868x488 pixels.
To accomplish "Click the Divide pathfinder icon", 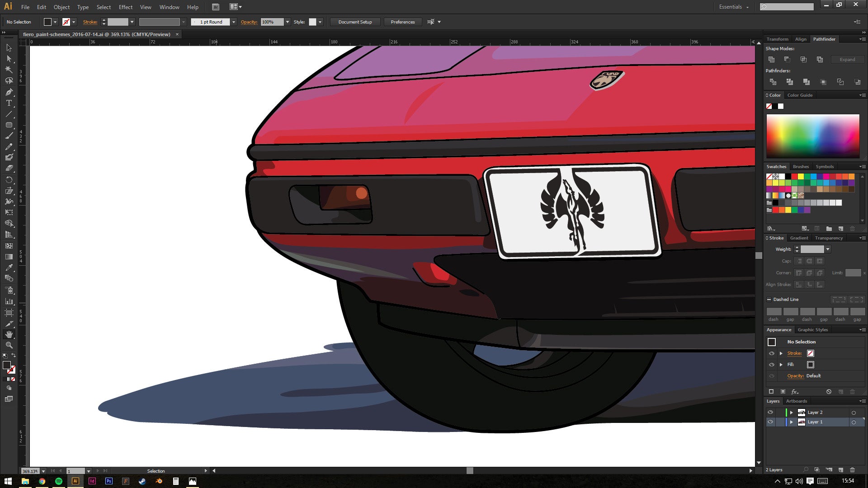I will point(773,82).
